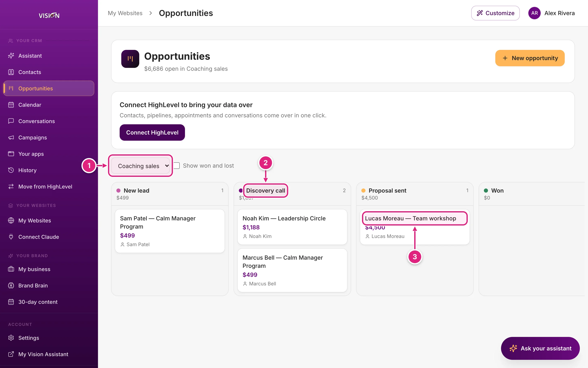Open the Customize button
Viewport: 588px width, 368px height.
496,13
